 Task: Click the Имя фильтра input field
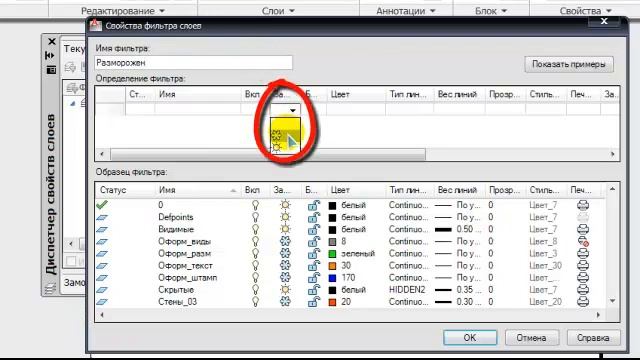[x=193, y=63]
